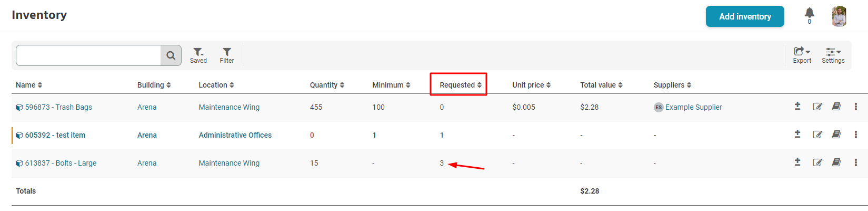Open the Filter funnel icon
This screenshot has height=211, width=868.
[227, 55]
